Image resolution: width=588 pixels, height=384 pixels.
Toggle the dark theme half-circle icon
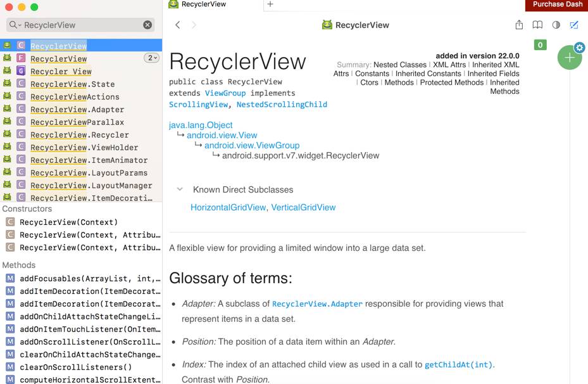pyautogui.click(x=556, y=25)
